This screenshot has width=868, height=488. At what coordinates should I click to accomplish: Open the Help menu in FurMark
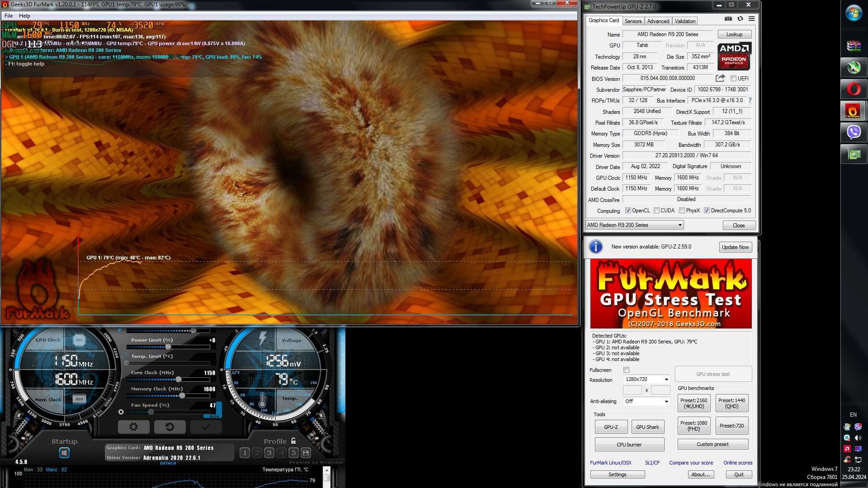[24, 16]
